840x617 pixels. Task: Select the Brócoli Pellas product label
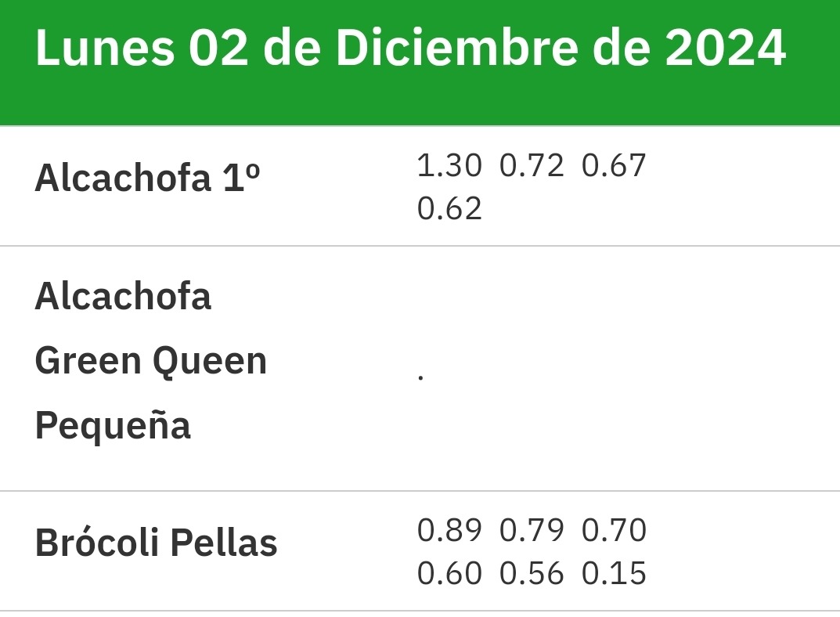click(156, 543)
